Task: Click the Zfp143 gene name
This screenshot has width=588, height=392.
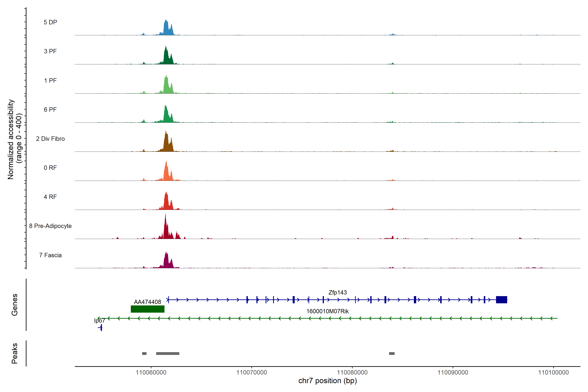Action: click(337, 293)
